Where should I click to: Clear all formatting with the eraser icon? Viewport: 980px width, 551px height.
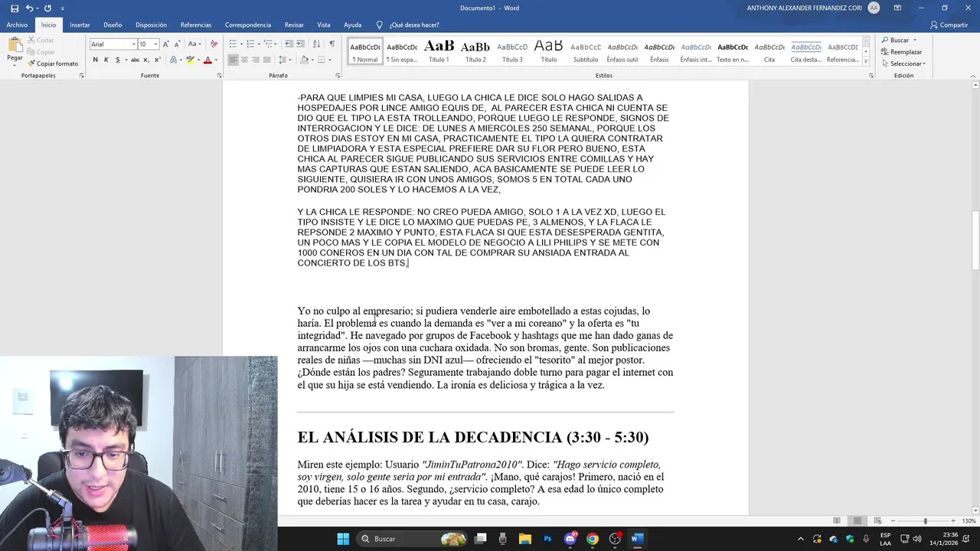click(x=214, y=44)
